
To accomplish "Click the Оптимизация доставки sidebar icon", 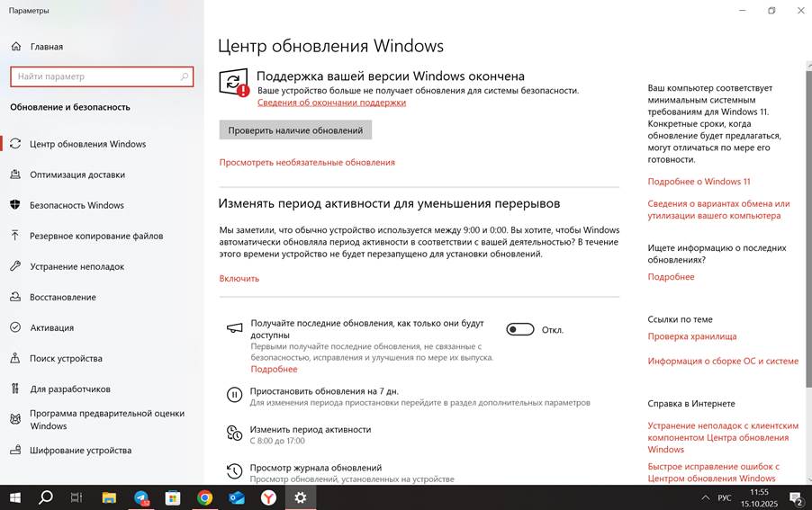I will tap(15, 174).
